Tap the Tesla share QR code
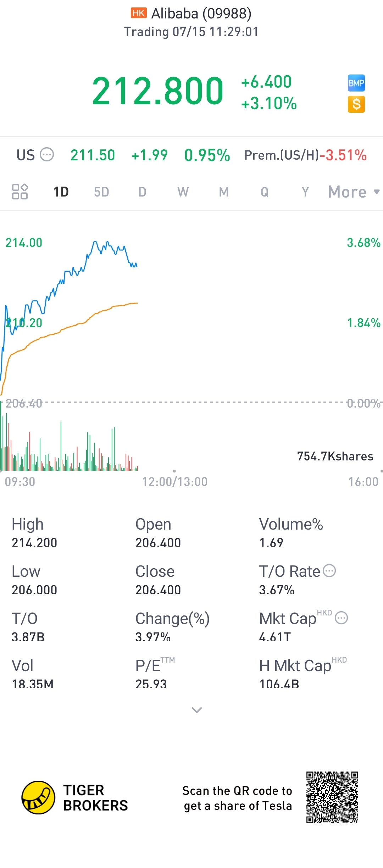 [x=332, y=797]
